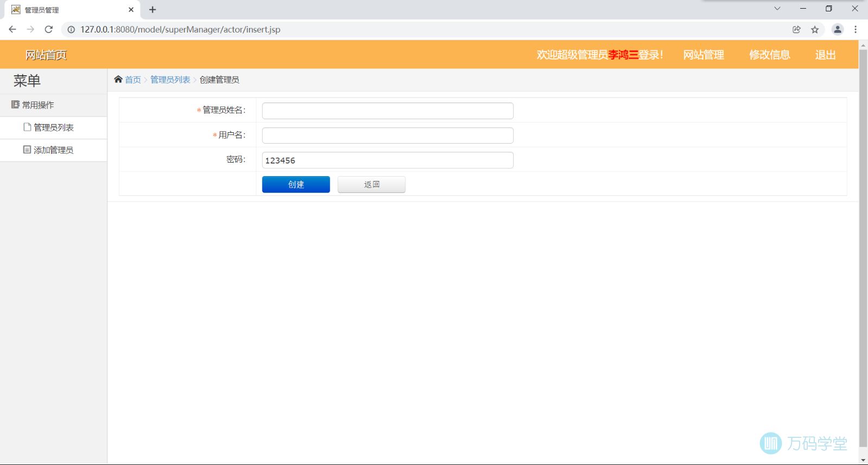Click the site info icon in address bar
The width and height of the screenshot is (868, 465).
pyautogui.click(x=71, y=29)
